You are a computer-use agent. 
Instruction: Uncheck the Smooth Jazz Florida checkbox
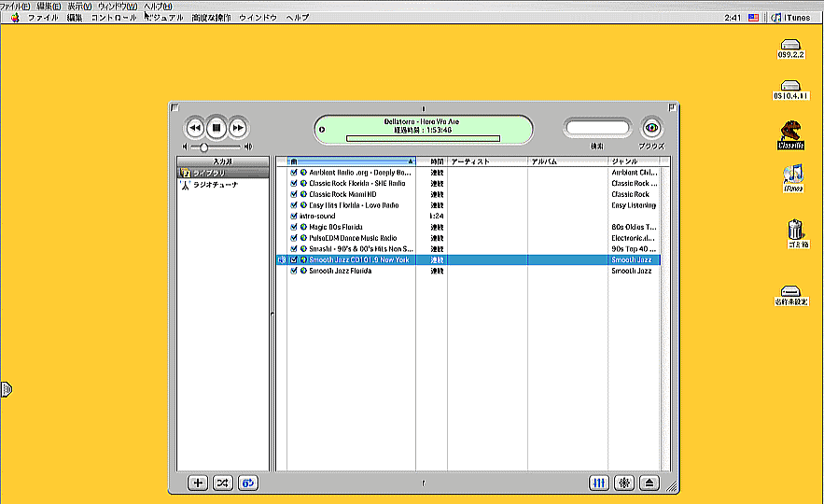(294, 271)
